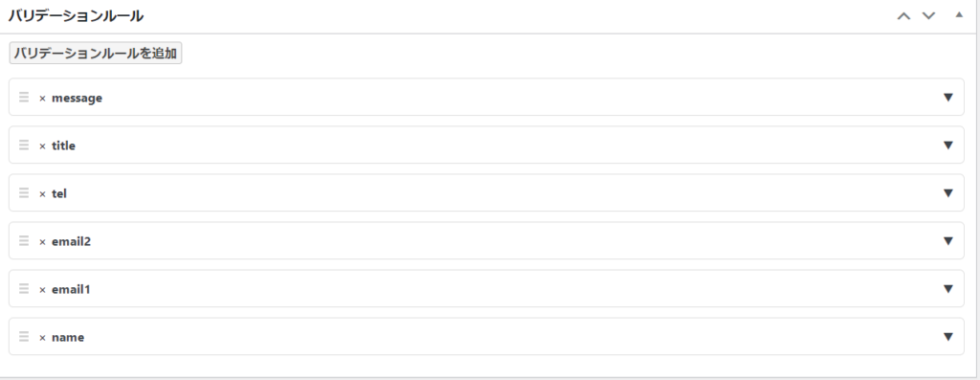Move the バリデーションルール panel up

pos(903,16)
